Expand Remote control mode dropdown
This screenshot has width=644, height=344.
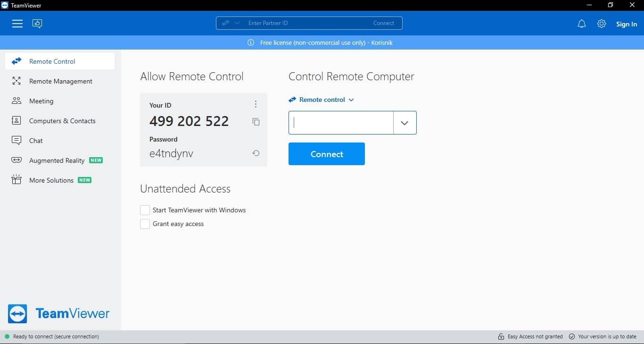pyautogui.click(x=321, y=100)
